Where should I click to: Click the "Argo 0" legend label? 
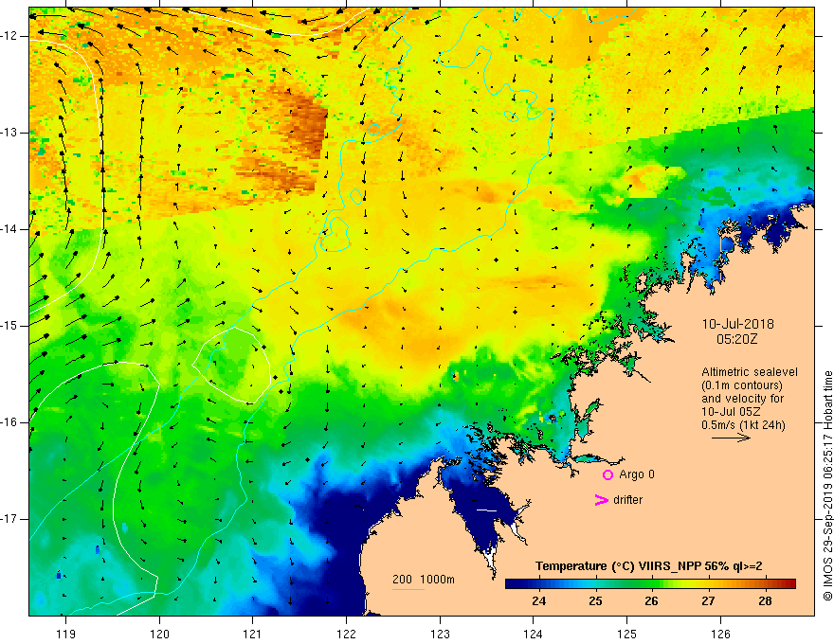pyautogui.click(x=637, y=474)
